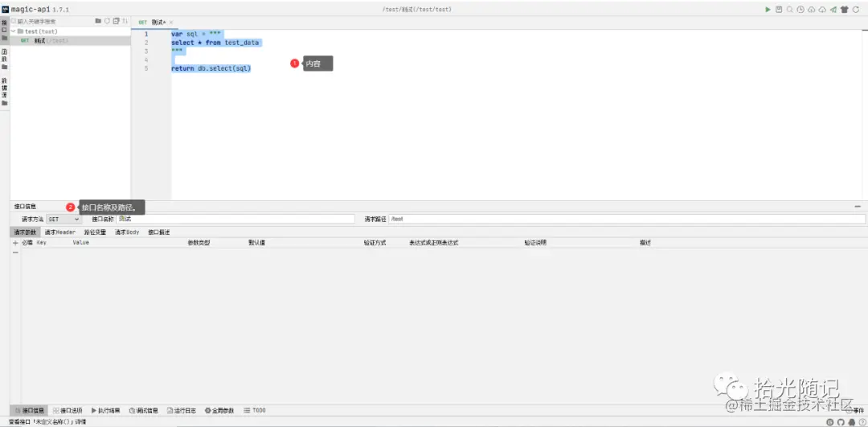Run the script with the green play icon
This screenshot has height=427, width=868.
pyautogui.click(x=768, y=10)
